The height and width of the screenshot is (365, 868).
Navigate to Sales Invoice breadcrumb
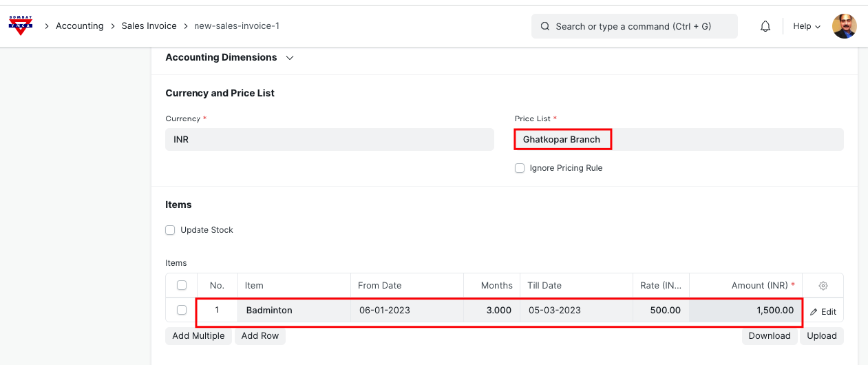[149, 26]
